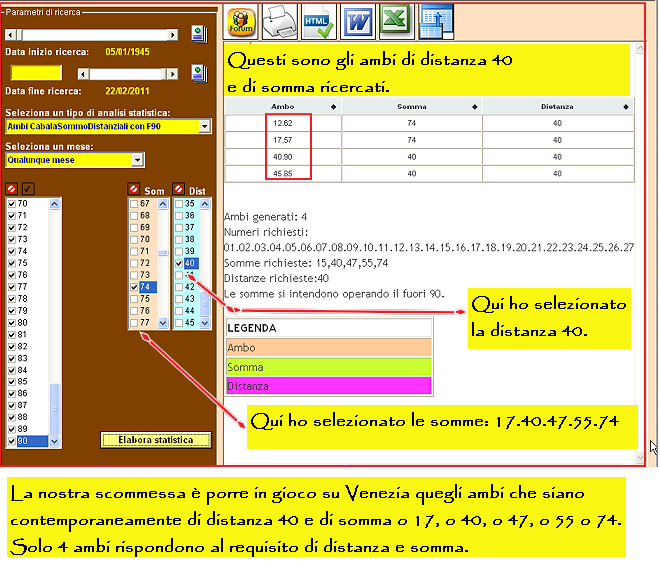Image resolution: width=660 pixels, height=573 pixels.
Task: Click the printer icon to print results
Action: pyautogui.click(x=280, y=21)
